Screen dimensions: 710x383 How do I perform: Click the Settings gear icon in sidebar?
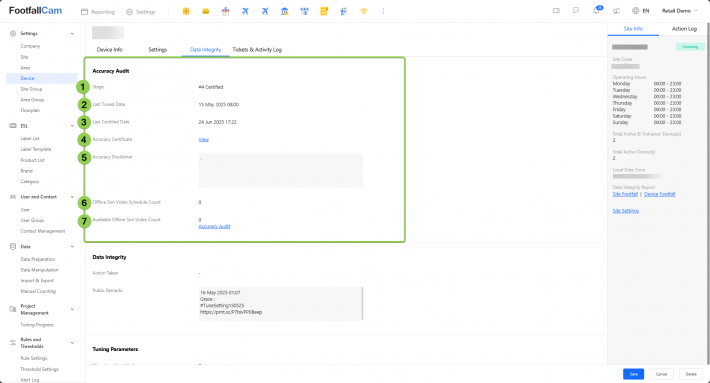pos(13,34)
